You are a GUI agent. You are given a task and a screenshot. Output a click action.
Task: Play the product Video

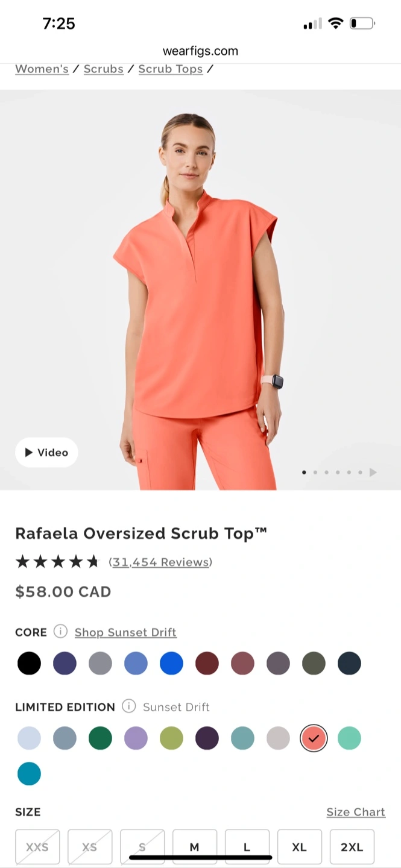point(46,452)
